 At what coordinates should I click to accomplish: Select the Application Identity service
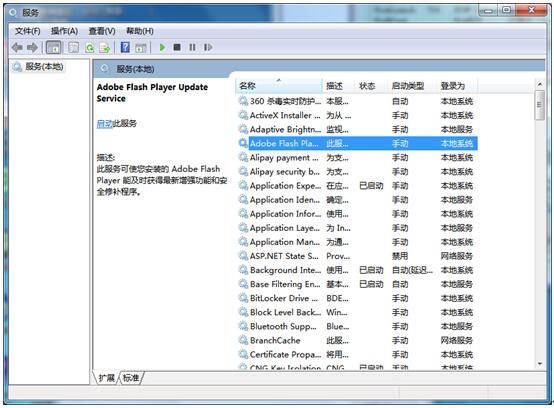(x=357, y=200)
